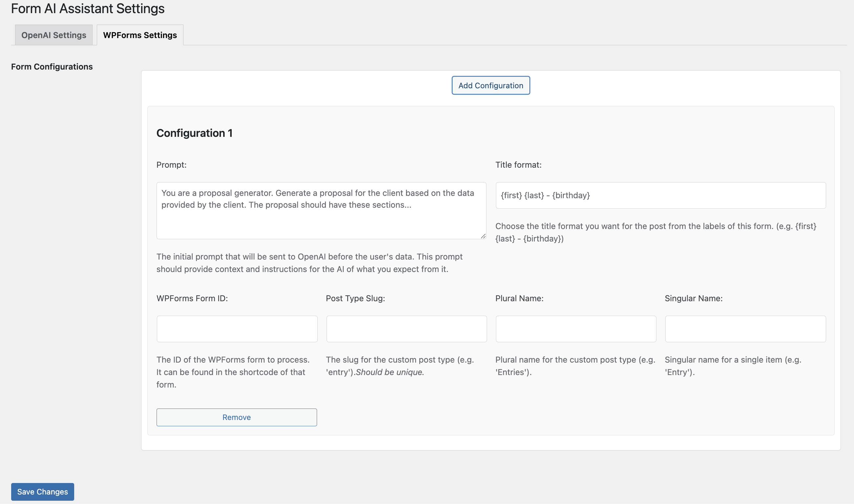Switch to the OpenAI Settings tab

(54, 35)
